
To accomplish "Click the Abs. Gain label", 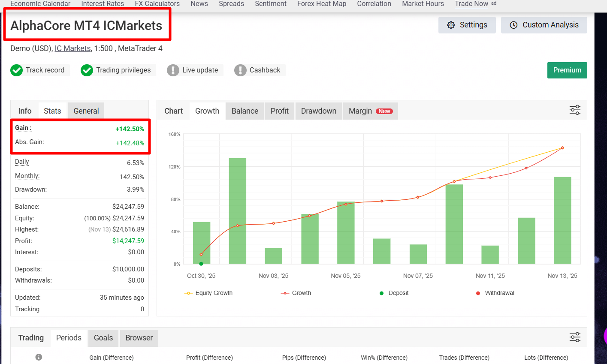I will coord(30,142).
